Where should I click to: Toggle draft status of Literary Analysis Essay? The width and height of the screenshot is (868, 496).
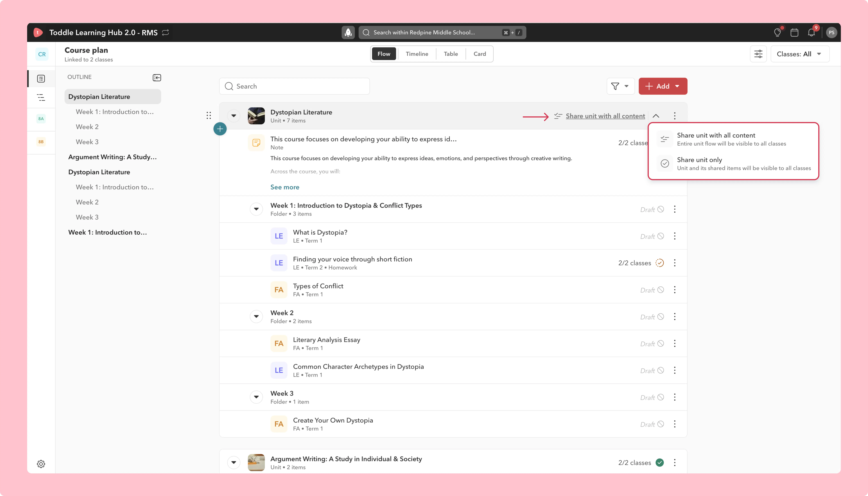[x=661, y=343]
